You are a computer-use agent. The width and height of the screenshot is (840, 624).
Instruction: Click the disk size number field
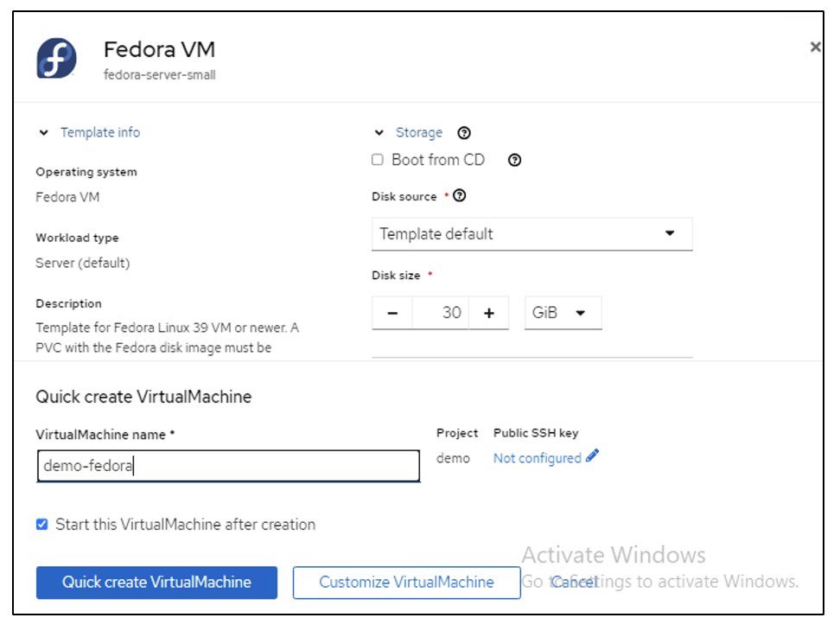441,313
